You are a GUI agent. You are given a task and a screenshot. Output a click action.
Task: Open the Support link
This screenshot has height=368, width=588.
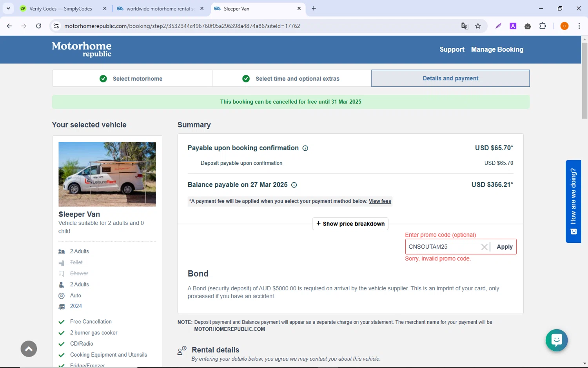click(452, 49)
